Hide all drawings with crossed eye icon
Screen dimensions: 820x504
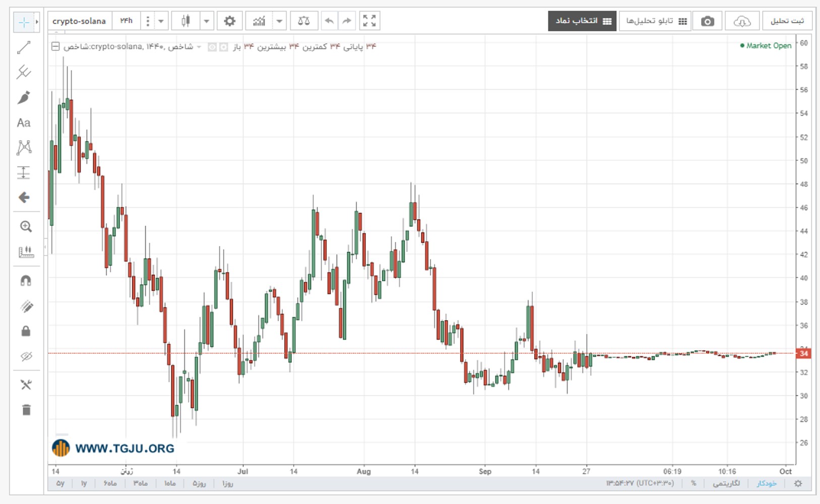tap(26, 357)
